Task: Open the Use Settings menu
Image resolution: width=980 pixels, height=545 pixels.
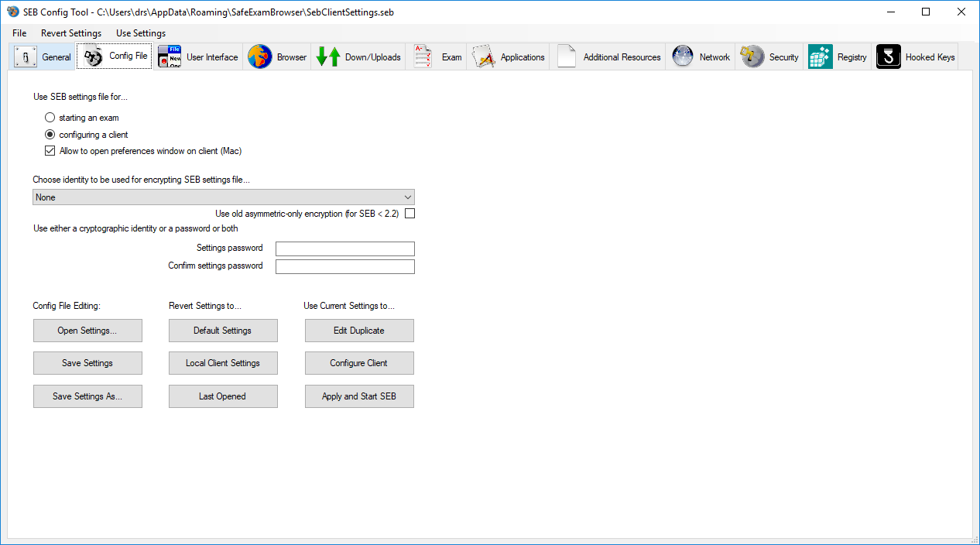Action: click(x=141, y=33)
